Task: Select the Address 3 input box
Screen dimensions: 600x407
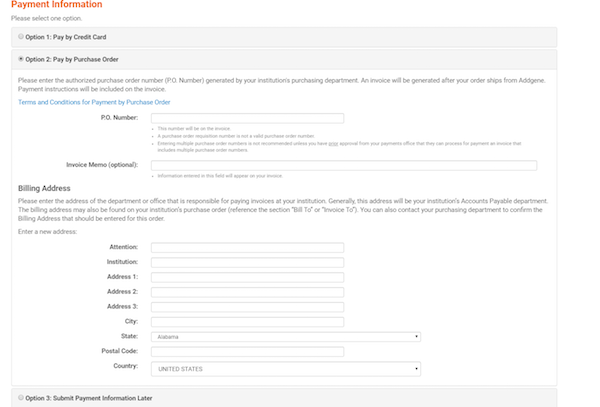Action: pyautogui.click(x=248, y=307)
